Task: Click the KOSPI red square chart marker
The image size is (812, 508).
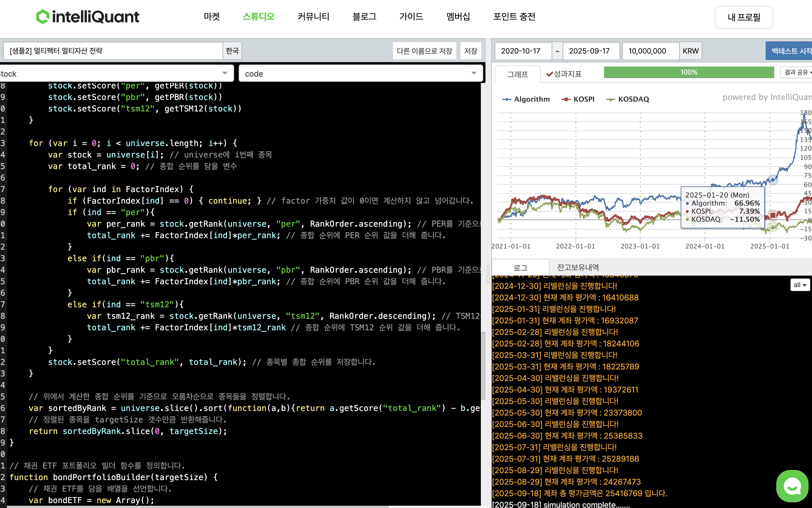Action: coord(773,215)
